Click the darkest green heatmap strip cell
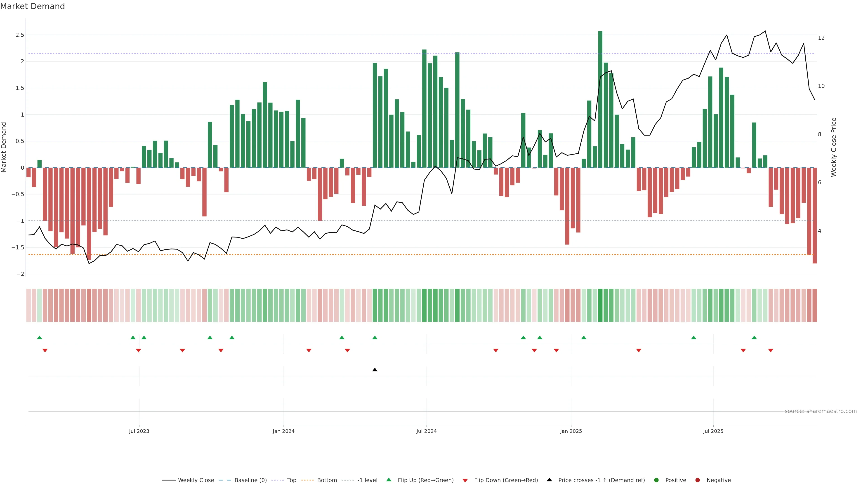This screenshot has height=488, width=868. [x=600, y=305]
